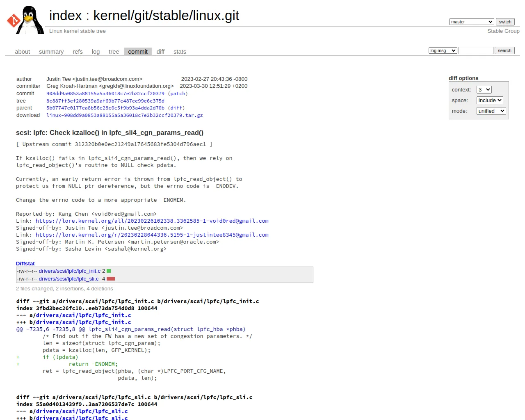Open tree hash 8c887ff3ef28 link
This screenshot has height=420, width=525.
pyautogui.click(x=105, y=101)
